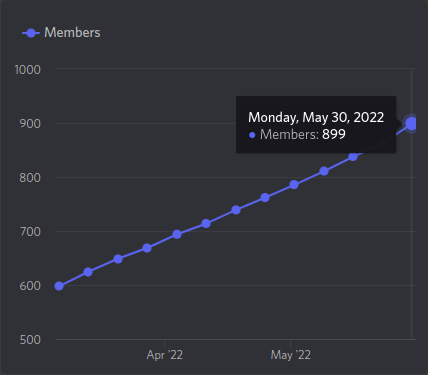Image resolution: width=428 pixels, height=375 pixels.
Task: Click the May '22 x-axis label
Action: tap(291, 355)
